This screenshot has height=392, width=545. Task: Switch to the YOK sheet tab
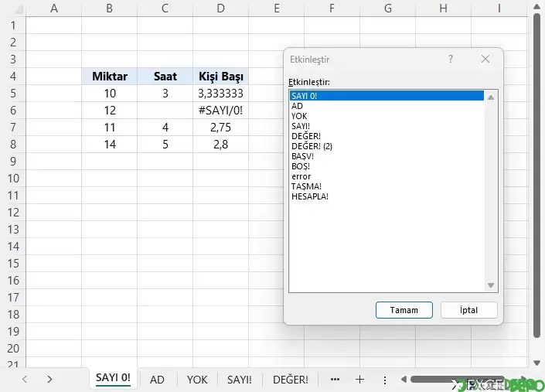click(x=197, y=380)
